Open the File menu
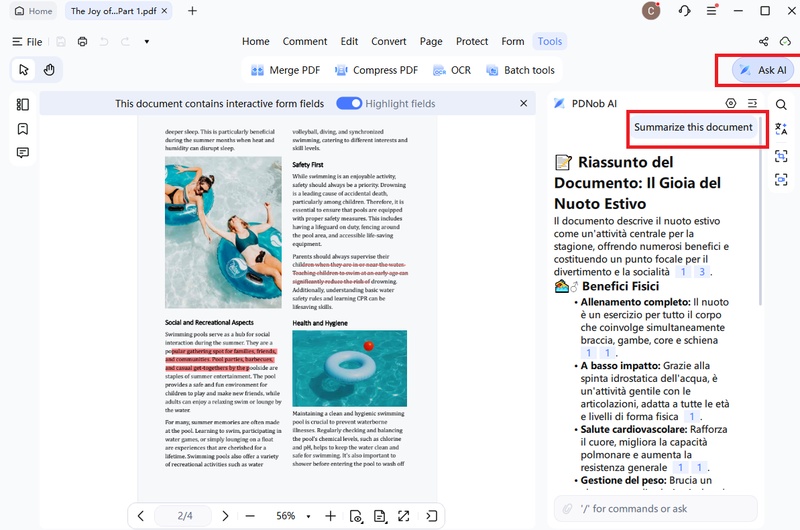Viewport: 800px width, 530px height. pyautogui.click(x=27, y=42)
